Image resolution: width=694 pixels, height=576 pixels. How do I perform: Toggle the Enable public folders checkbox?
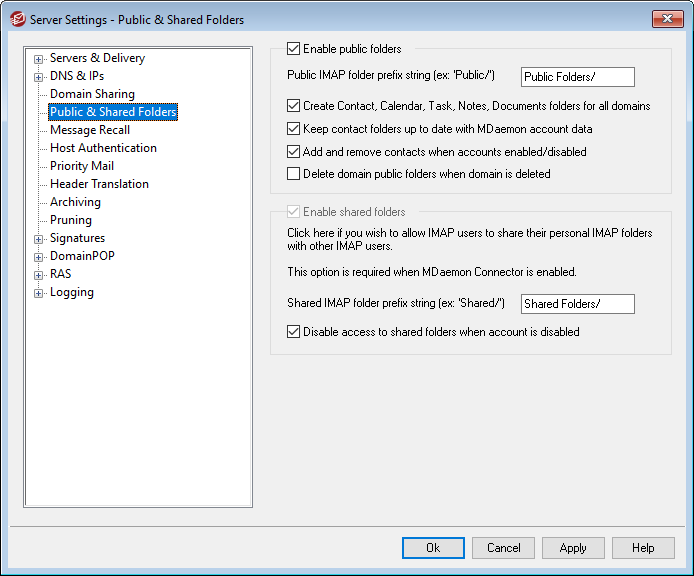[293, 49]
